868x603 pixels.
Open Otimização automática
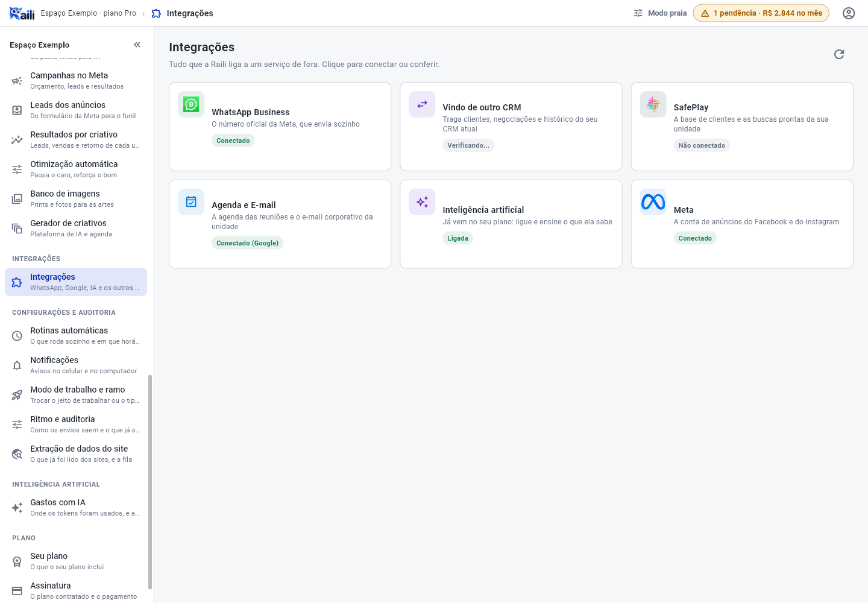pyautogui.click(x=76, y=169)
